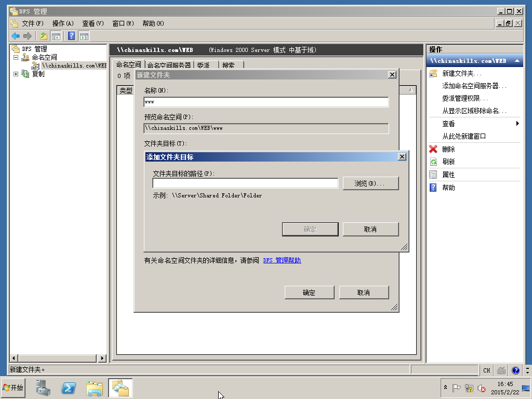Click the tree pane scroll left arrow
The width and height of the screenshot is (532, 399).
pos(14,358)
